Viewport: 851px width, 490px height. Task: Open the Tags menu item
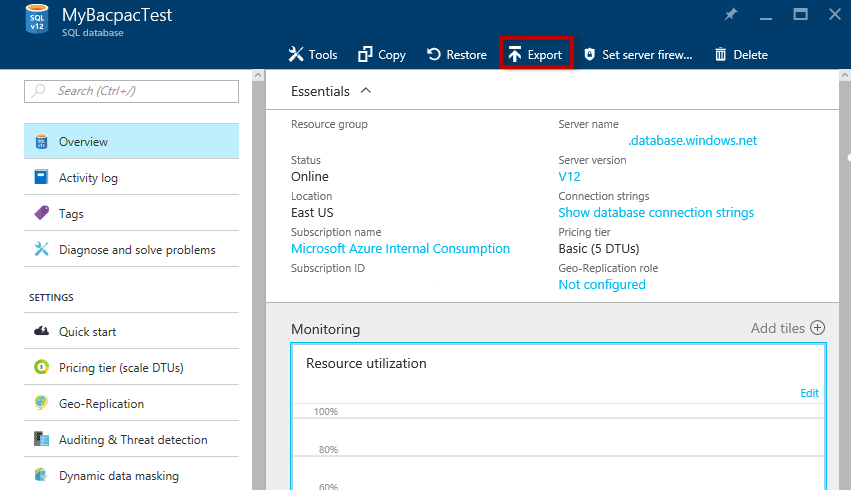pyautogui.click(x=71, y=214)
